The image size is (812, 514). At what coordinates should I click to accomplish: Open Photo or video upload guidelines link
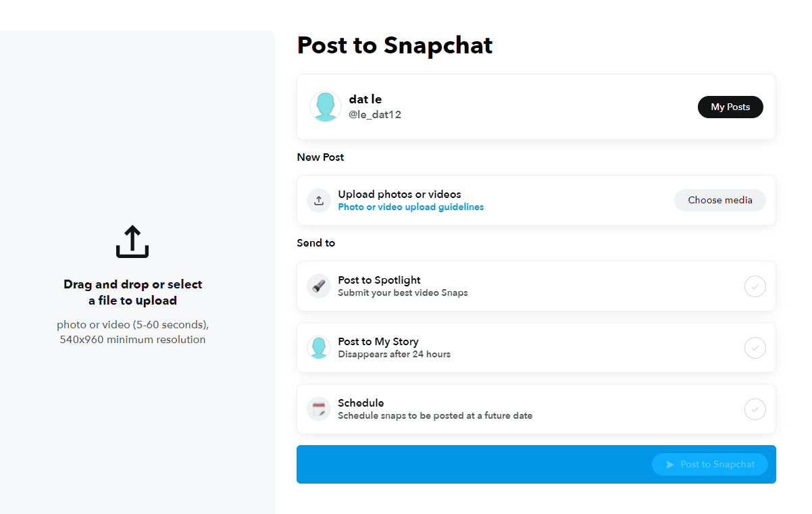click(x=411, y=207)
